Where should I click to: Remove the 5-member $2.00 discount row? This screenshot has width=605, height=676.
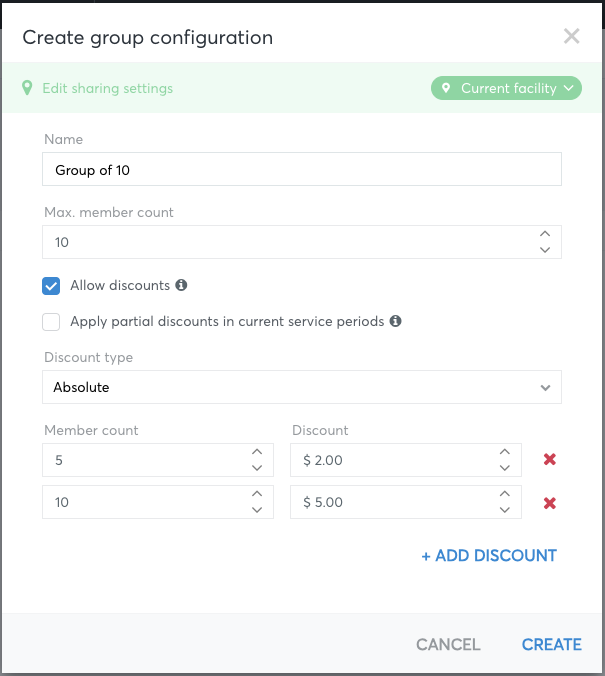coord(550,460)
